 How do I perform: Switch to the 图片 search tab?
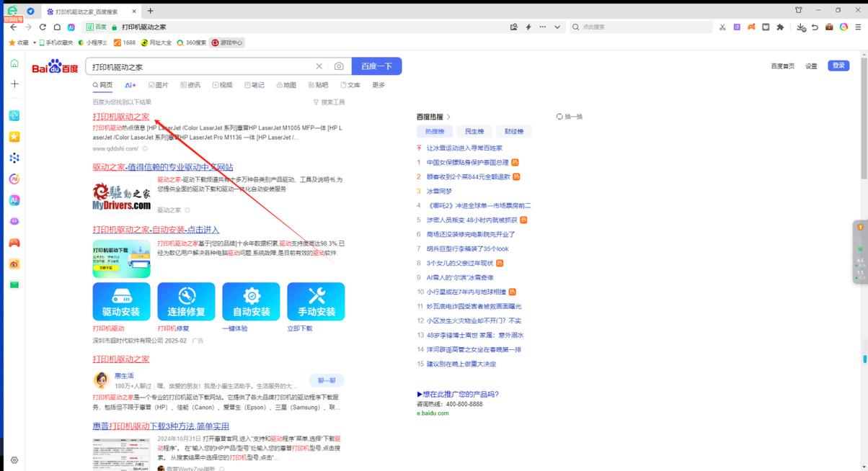click(x=158, y=85)
